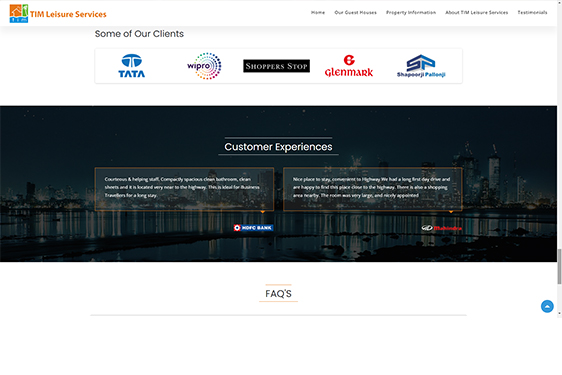Select the Wipro client logo
This screenshot has height=375, width=562.
click(204, 66)
